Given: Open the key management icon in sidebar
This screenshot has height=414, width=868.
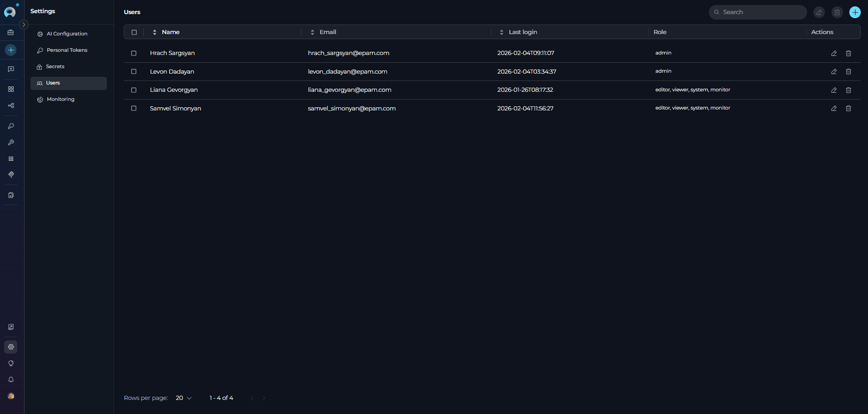Looking at the screenshot, I should click(11, 126).
